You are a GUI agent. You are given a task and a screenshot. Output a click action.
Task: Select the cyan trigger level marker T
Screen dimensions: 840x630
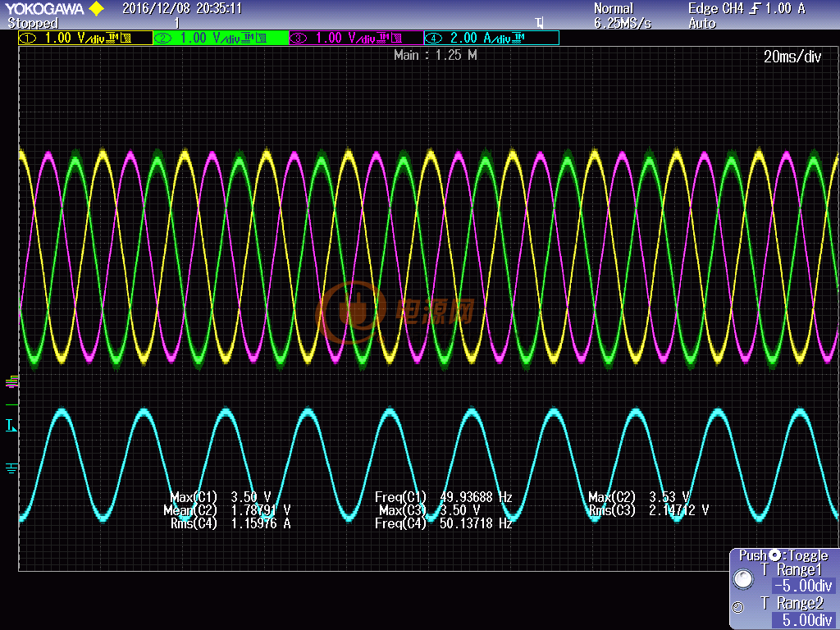[11, 426]
